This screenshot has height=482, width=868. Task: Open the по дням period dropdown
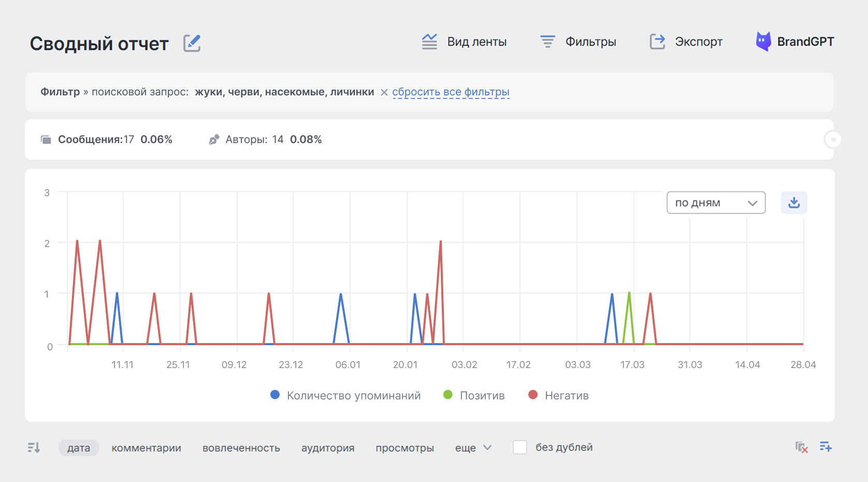716,203
